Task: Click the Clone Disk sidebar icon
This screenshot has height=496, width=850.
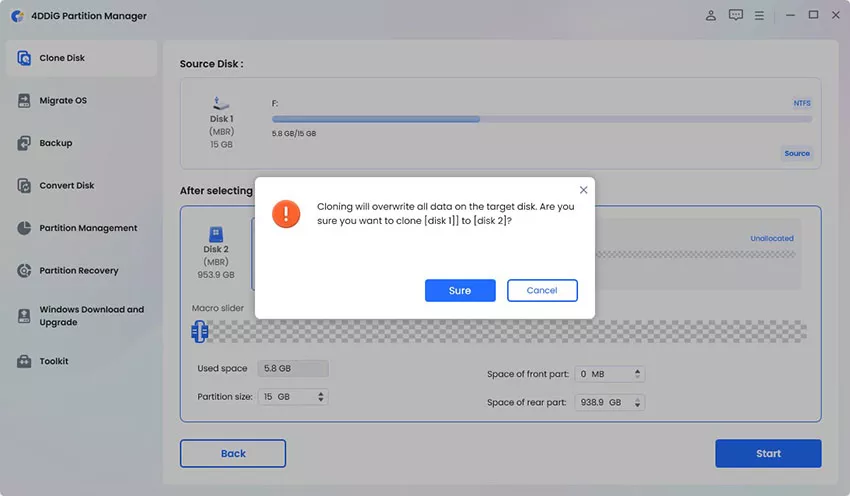Action: [24, 58]
